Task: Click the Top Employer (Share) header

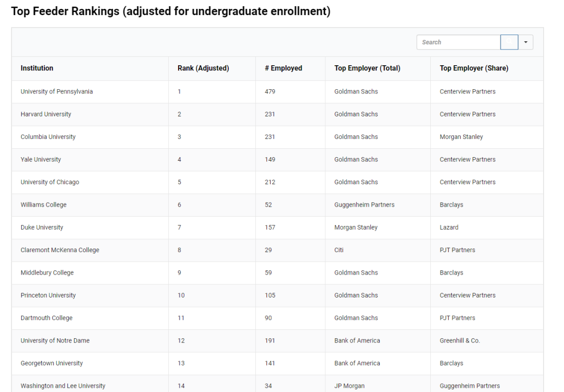Action: pos(474,68)
